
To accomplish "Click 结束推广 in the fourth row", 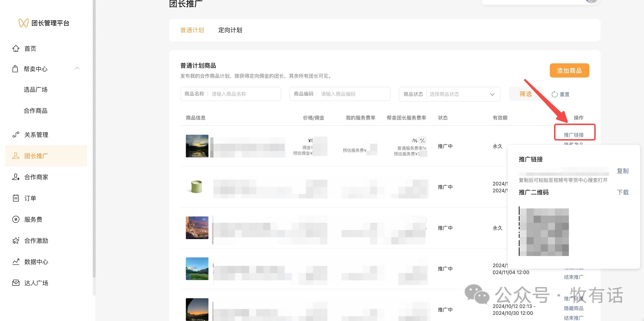I will pos(574,277).
